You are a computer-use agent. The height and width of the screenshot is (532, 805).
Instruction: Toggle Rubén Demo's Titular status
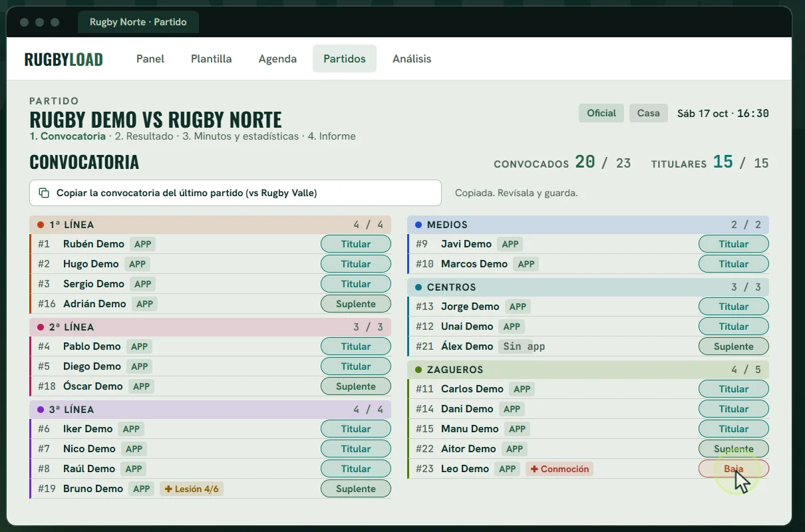coord(356,244)
